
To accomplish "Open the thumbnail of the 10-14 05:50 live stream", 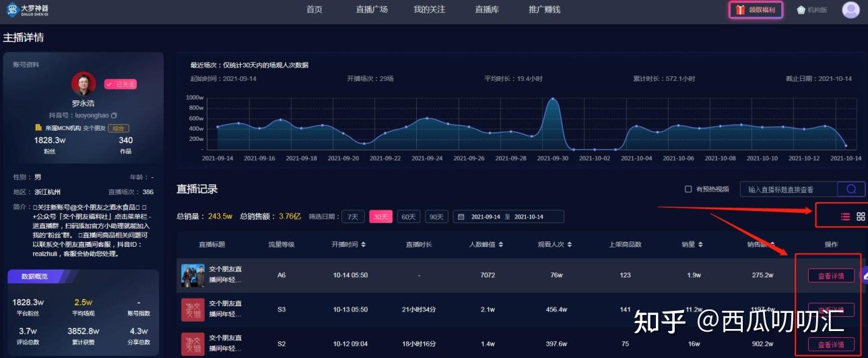I will click(x=193, y=275).
